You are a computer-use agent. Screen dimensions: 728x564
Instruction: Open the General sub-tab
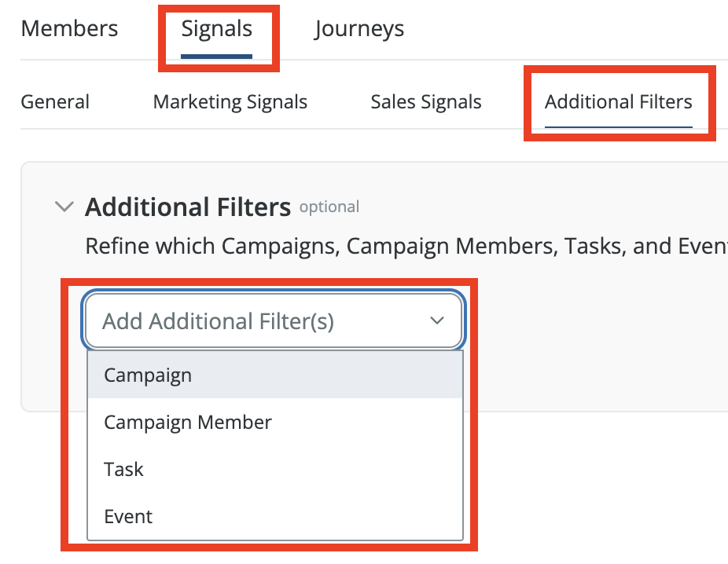click(x=55, y=102)
